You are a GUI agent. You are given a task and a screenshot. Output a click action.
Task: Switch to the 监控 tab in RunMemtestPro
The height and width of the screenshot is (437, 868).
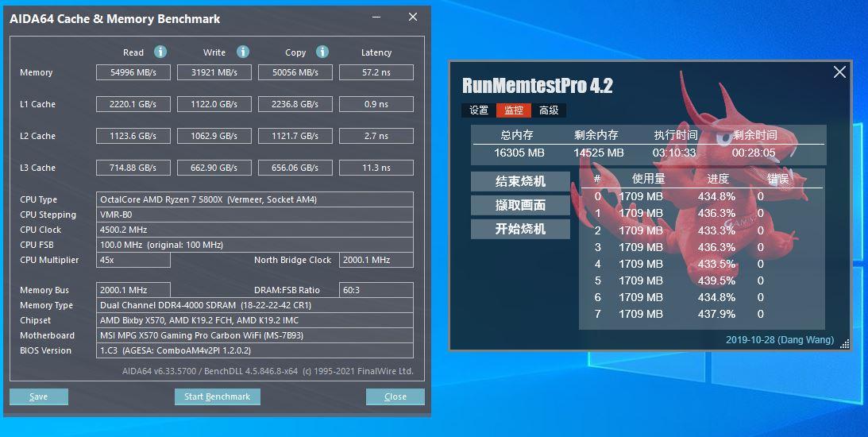pyautogui.click(x=514, y=110)
